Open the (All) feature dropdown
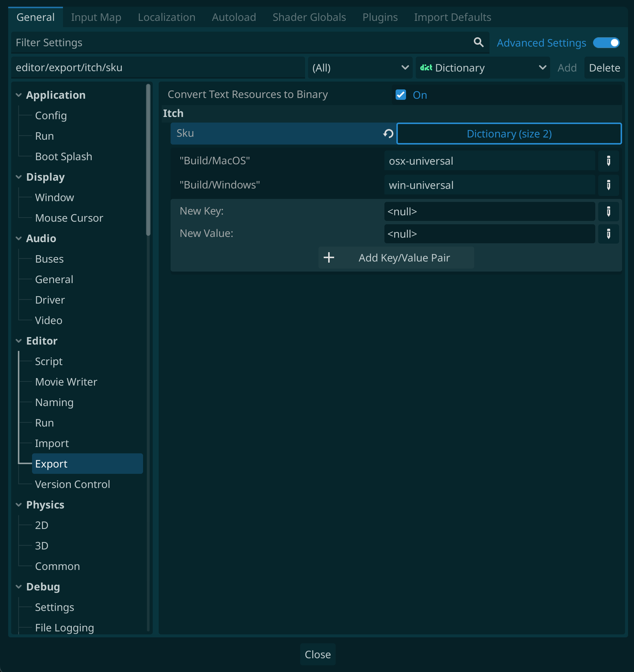 tap(360, 68)
